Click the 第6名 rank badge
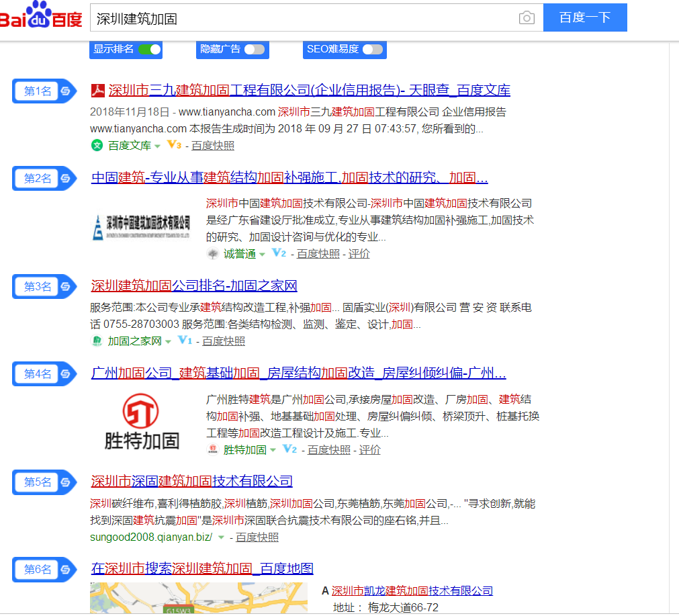 coord(44,569)
